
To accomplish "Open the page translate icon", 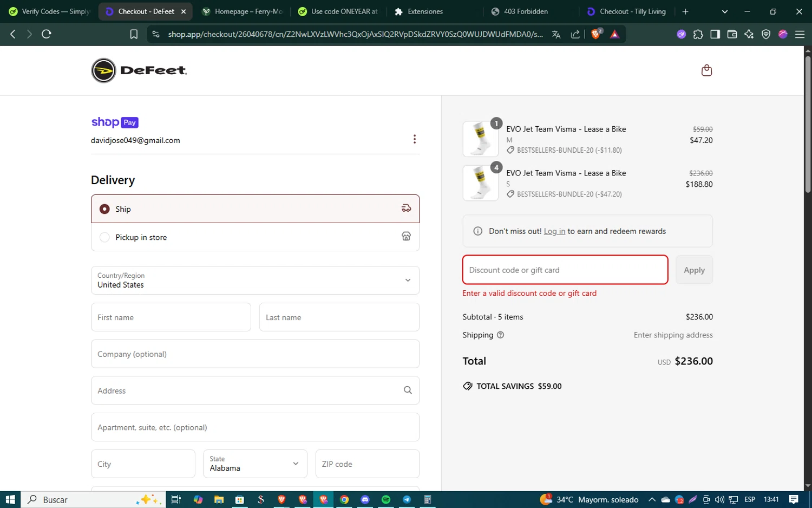I will (556, 34).
